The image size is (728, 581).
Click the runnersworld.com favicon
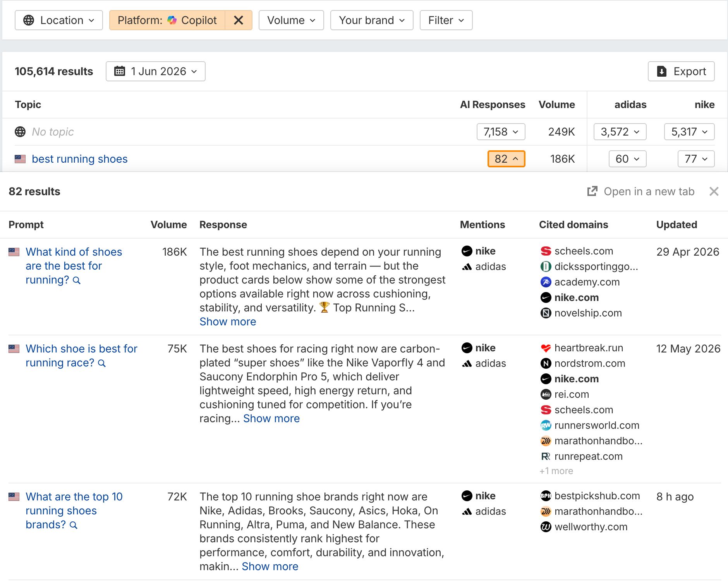click(x=546, y=425)
